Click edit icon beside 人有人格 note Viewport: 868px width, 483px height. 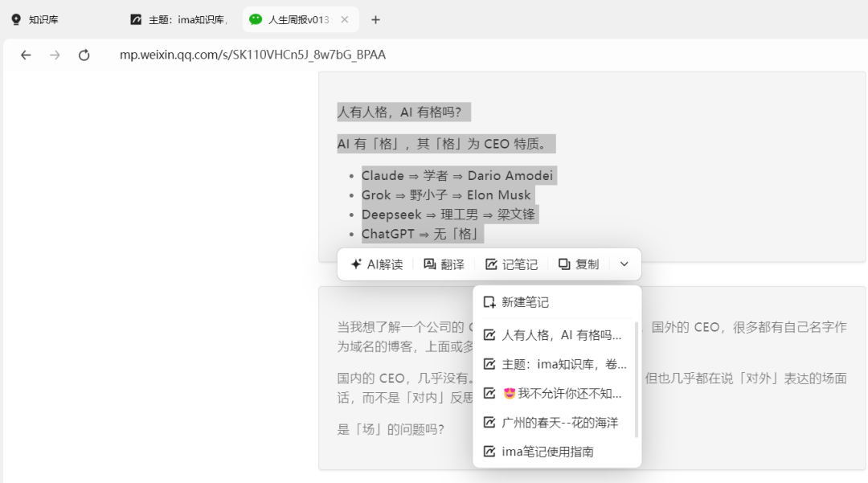(489, 335)
